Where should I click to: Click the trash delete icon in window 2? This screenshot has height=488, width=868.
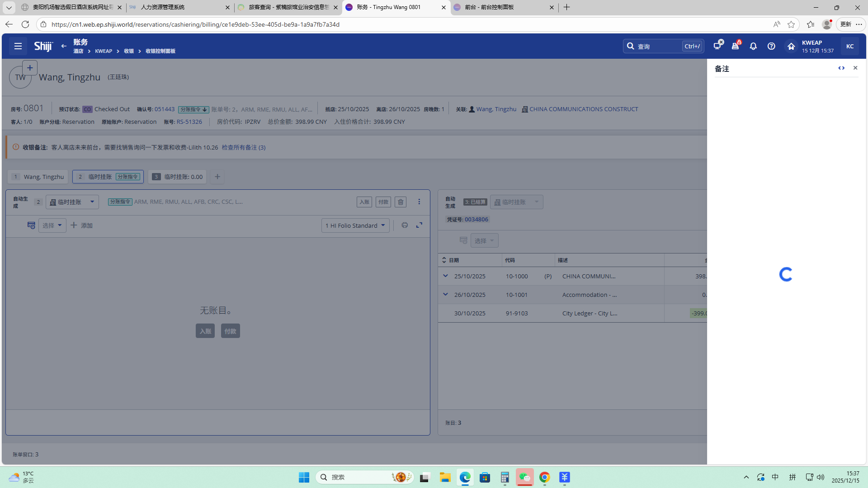(401, 202)
